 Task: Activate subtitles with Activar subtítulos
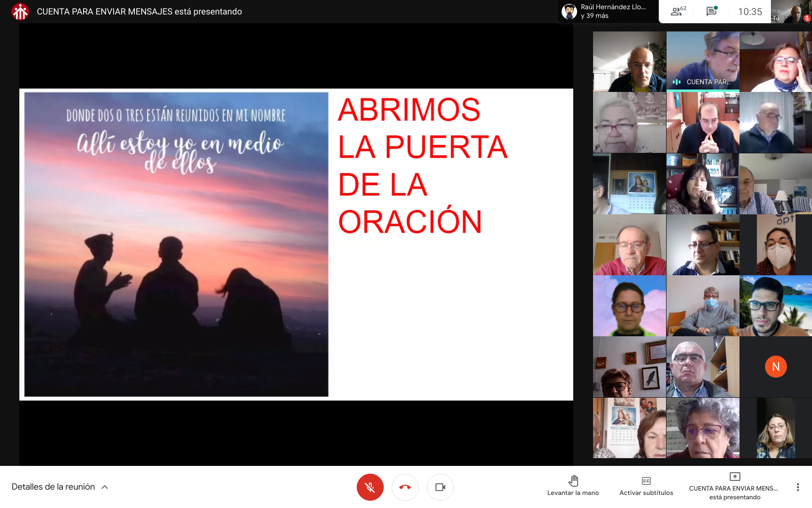click(646, 486)
